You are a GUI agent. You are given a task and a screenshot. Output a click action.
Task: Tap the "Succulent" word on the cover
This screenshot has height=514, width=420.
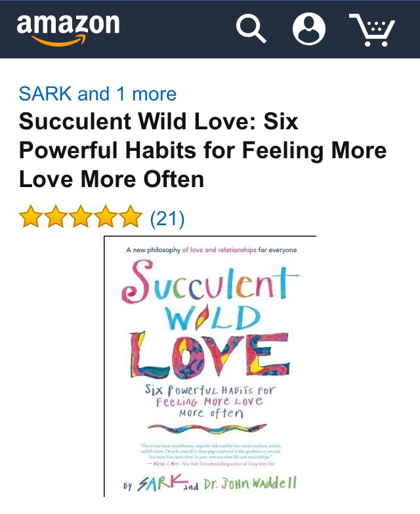tap(210, 281)
